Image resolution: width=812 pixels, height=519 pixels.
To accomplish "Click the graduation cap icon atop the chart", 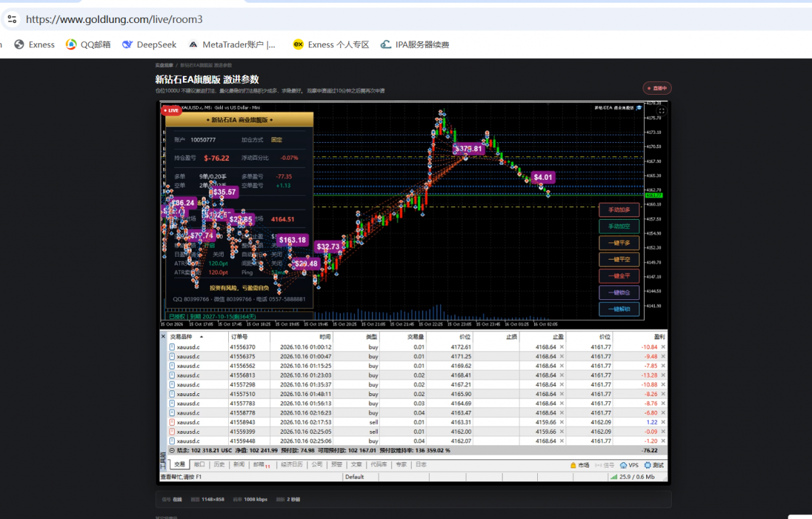I will tap(639, 108).
